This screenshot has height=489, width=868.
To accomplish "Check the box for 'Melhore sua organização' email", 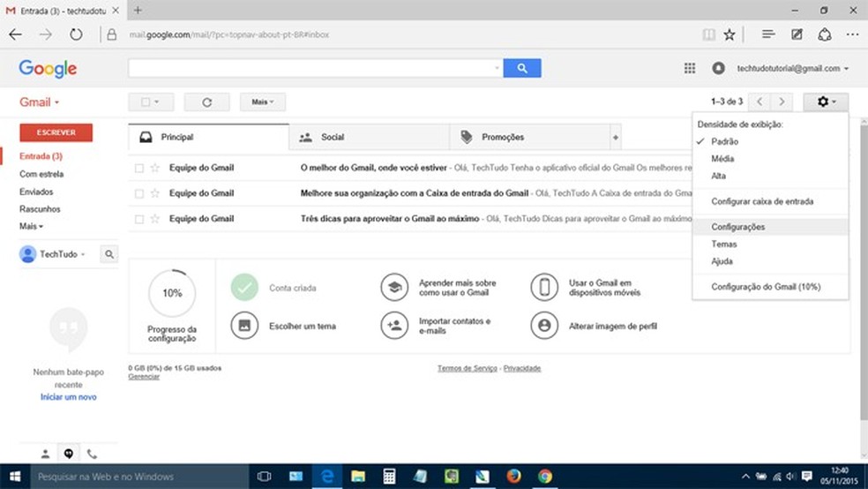I will pyautogui.click(x=139, y=193).
